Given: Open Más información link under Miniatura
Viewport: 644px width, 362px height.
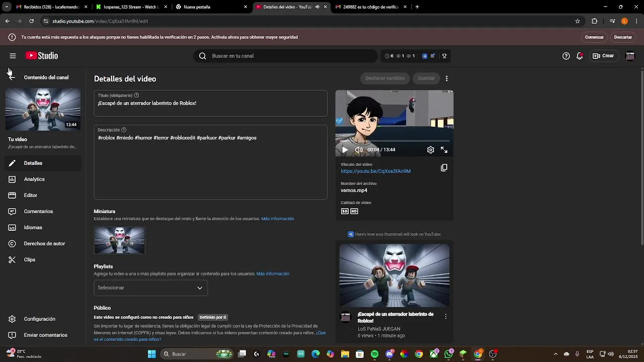Looking at the screenshot, I should pyautogui.click(x=278, y=219).
